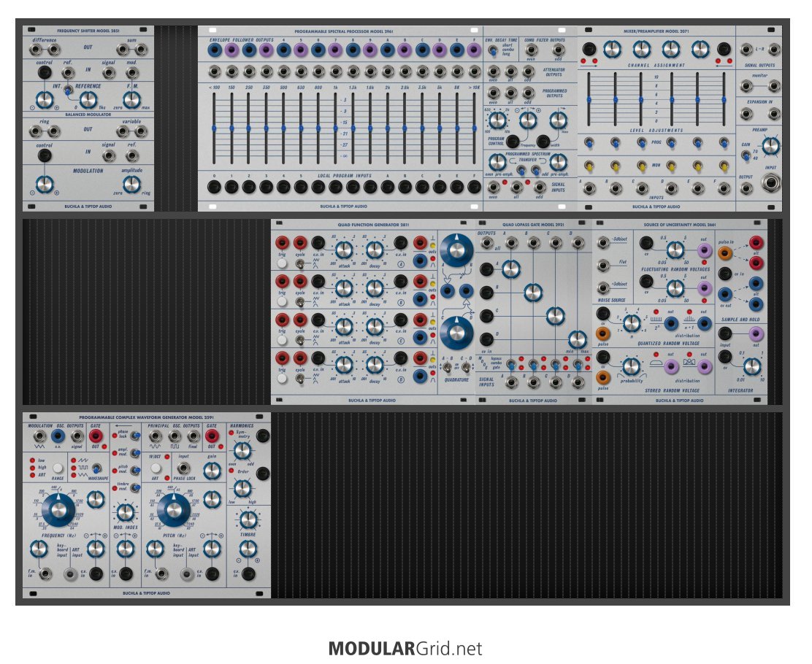Click the L-R left signal output jack on Mixer
The width and height of the screenshot is (812, 664).
pyautogui.click(x=746, y=50)
